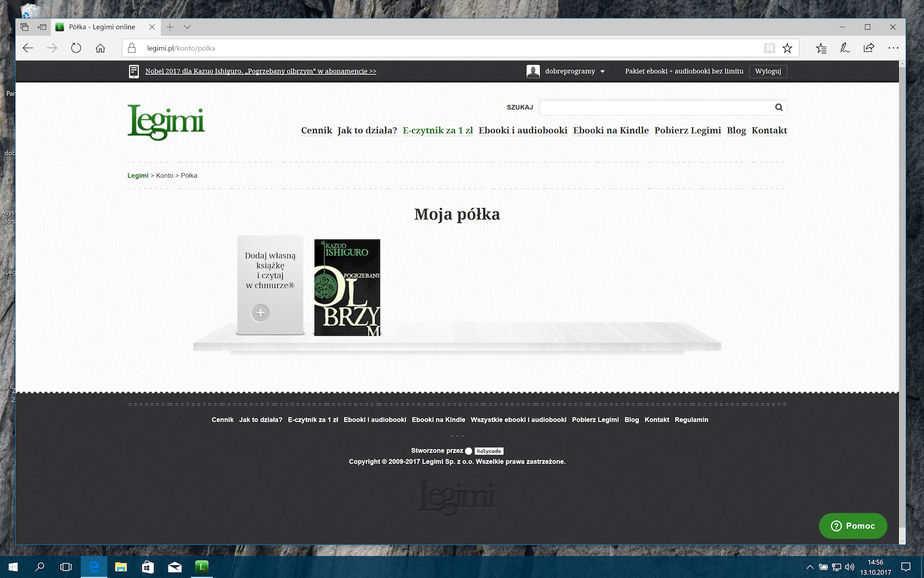This screenshot has height=578, width=924.
Task: Open Edge settings and more menu
Action: [893, 48]
